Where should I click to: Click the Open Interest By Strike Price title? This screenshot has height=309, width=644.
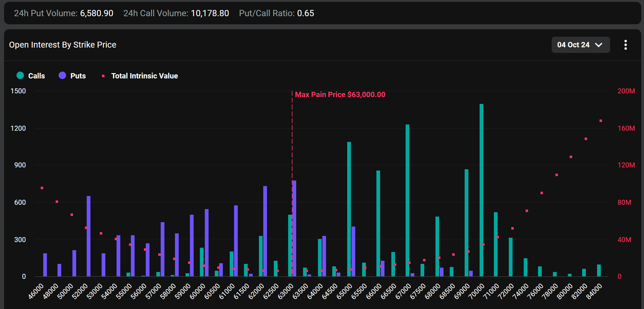coord(62,45)
